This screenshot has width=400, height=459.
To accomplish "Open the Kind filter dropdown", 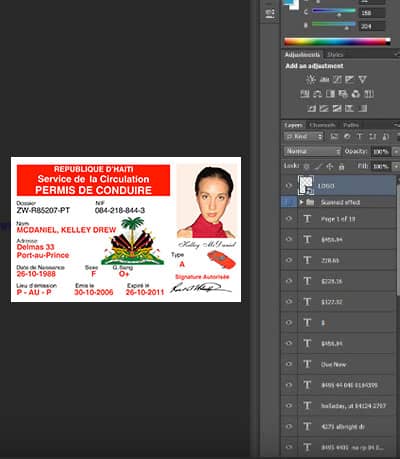I will coord(304,136).
